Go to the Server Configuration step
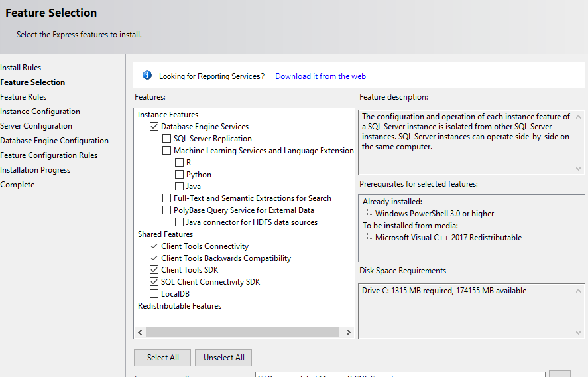 (x=36, y=126)
